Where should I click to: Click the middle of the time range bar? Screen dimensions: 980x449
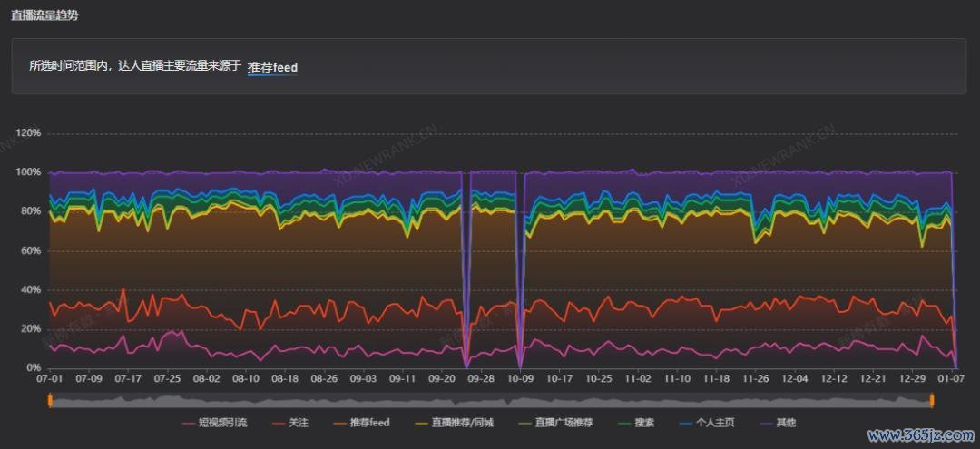coord(490,401)
